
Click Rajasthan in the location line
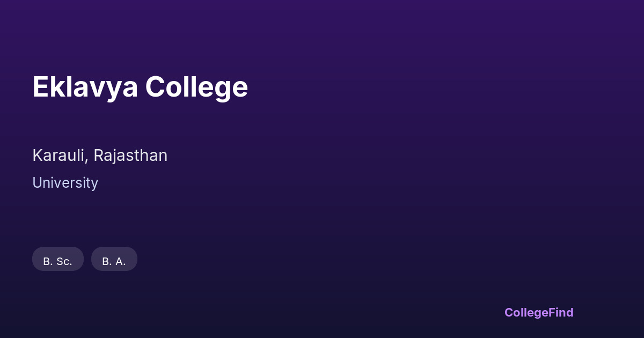click(130, 156)
